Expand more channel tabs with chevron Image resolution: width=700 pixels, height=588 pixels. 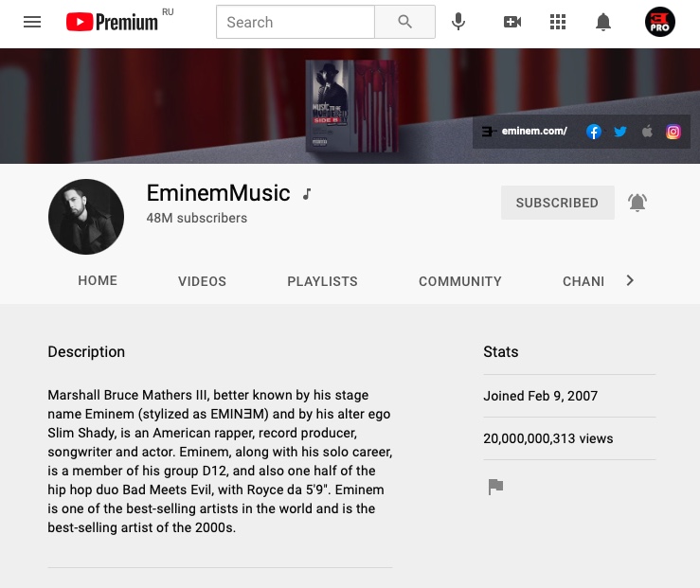click(630, 280)
